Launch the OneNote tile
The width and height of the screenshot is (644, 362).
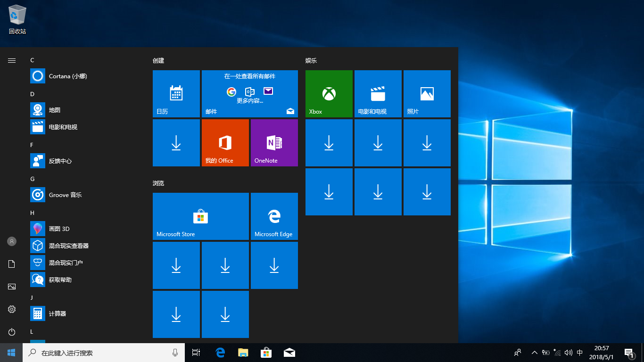tap(274, 143)
